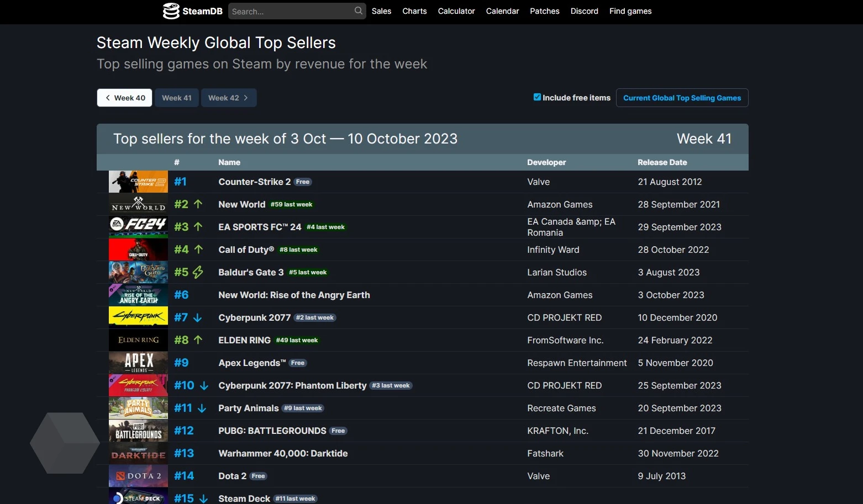
Task: Go to previous Week 40
Action: pos(125,98)
